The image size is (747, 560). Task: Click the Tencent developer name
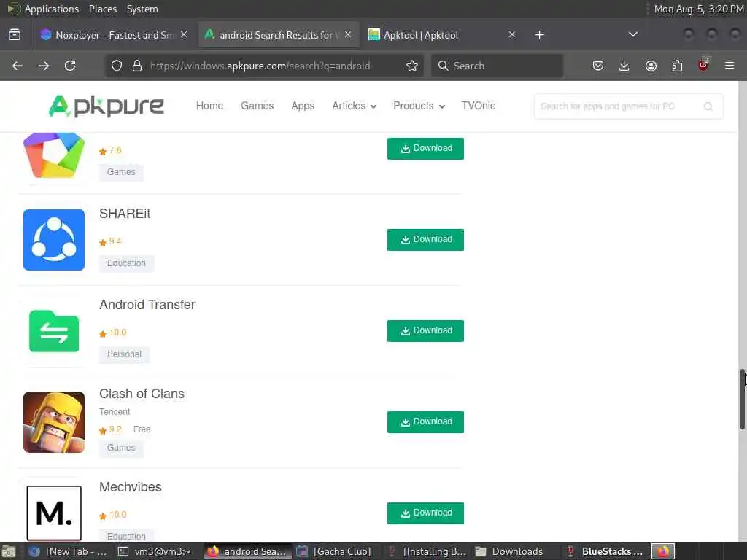click(115, 411)
